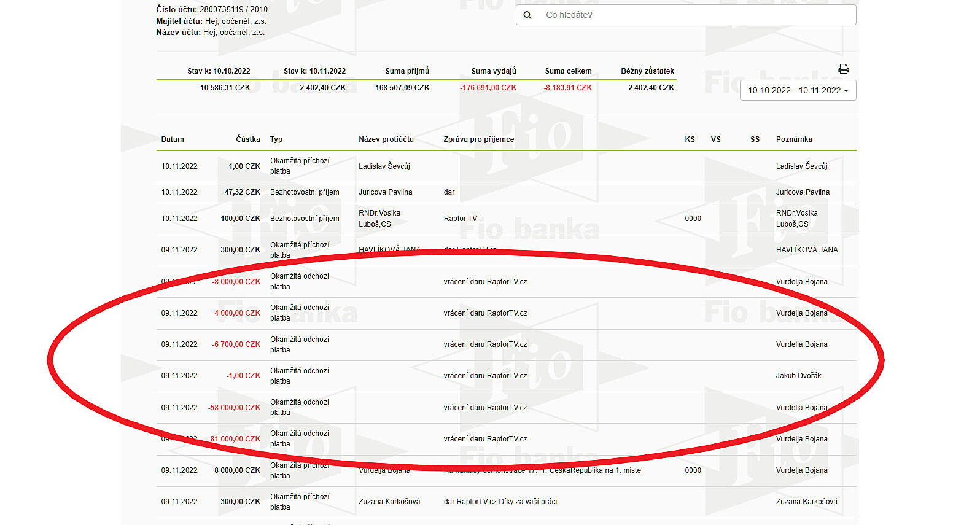Click the printer icon to print statement
Viewport: 980px width, 525px height.
844,69
